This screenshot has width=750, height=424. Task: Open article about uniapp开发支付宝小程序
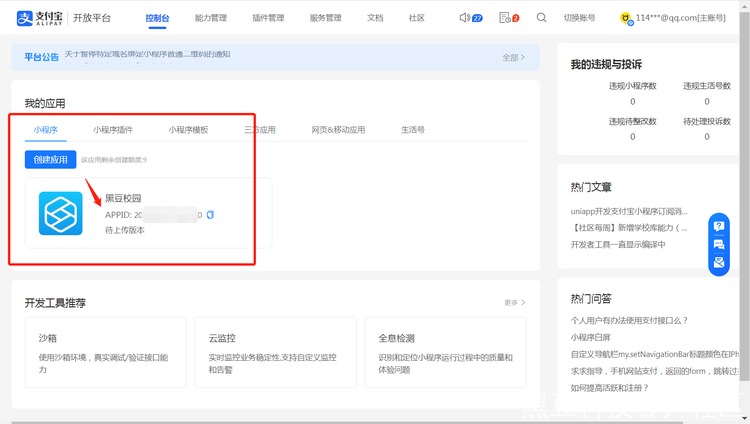629,211
